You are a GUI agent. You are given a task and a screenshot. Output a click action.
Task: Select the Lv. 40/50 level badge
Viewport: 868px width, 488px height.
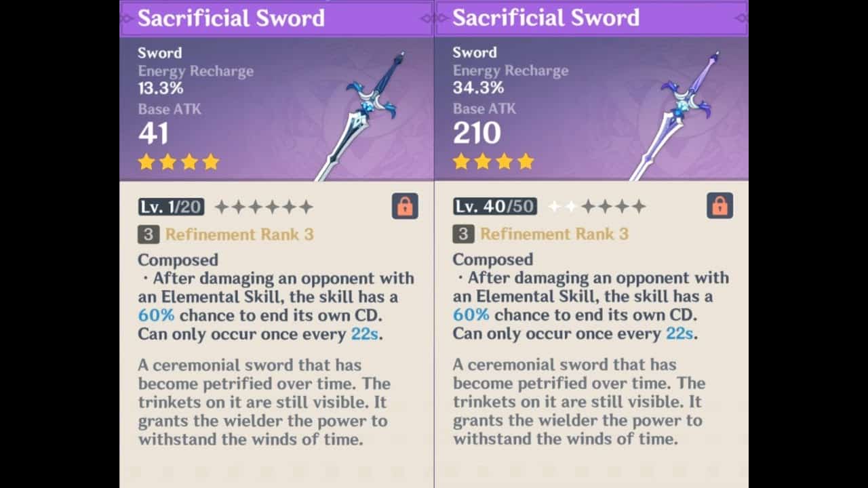[x=495, y=206]
